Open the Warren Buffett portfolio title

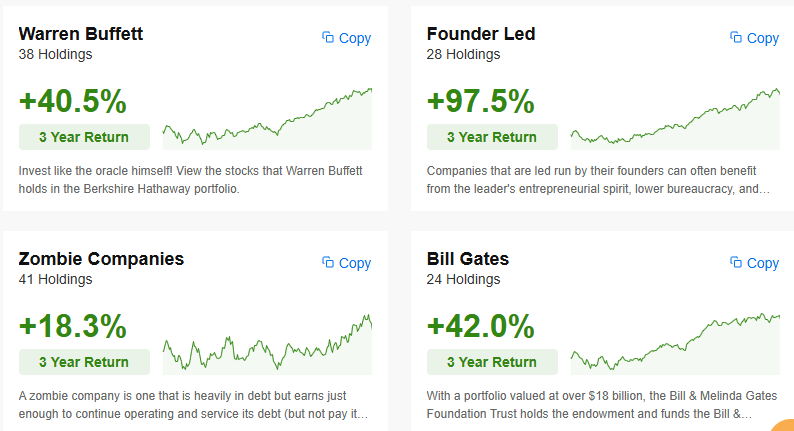[81, 34]
